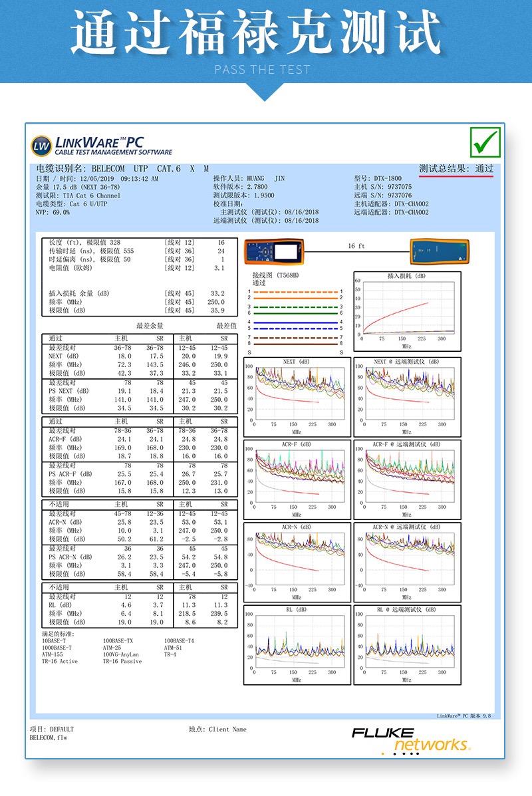Click the blue remote tester unit image

[x=440, y=252]
